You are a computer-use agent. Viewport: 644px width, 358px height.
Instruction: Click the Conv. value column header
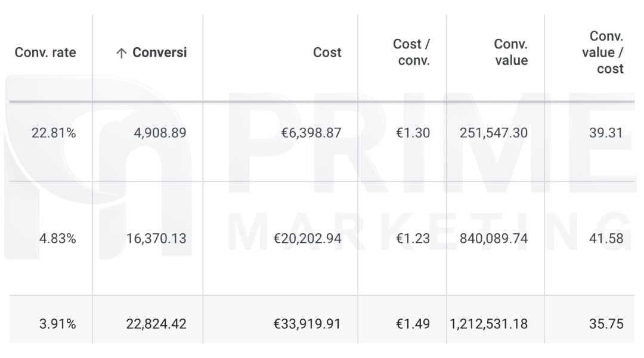point(510,53)
